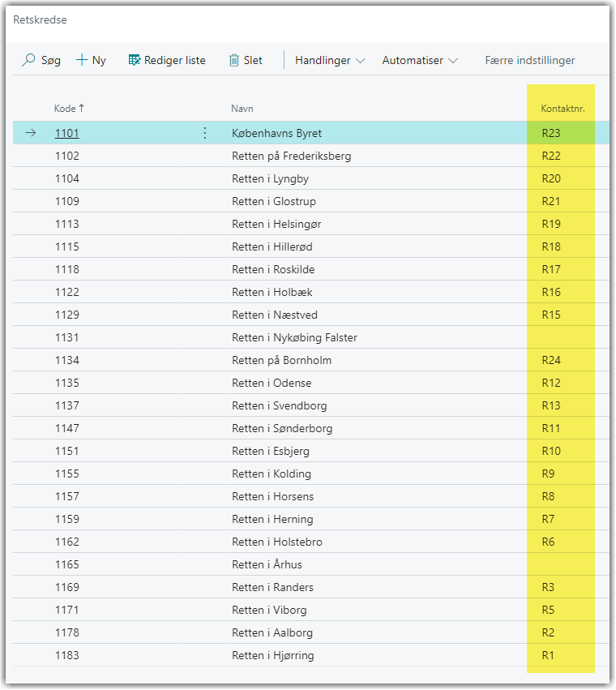
Task: Select Retten i Holbæk
Action: coord(272,292)
